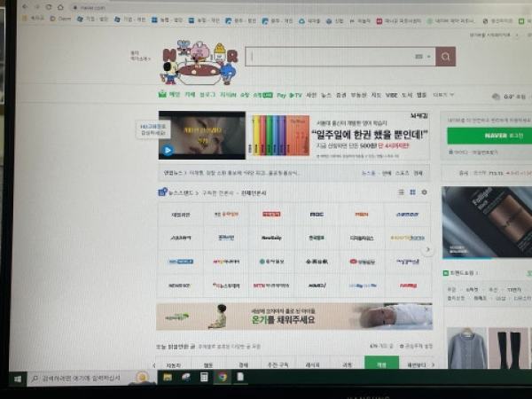Open the 연합뉴스 headline ticker

coord(231,173)
